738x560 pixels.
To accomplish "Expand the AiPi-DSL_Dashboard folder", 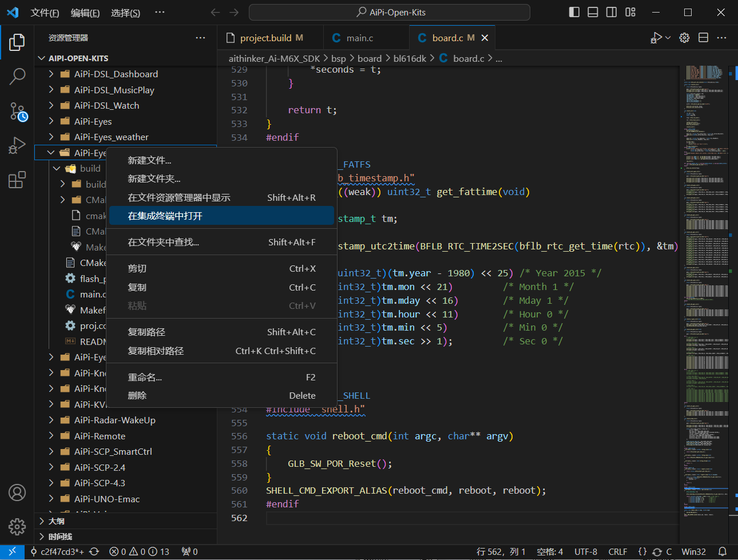I will [51, 74].
